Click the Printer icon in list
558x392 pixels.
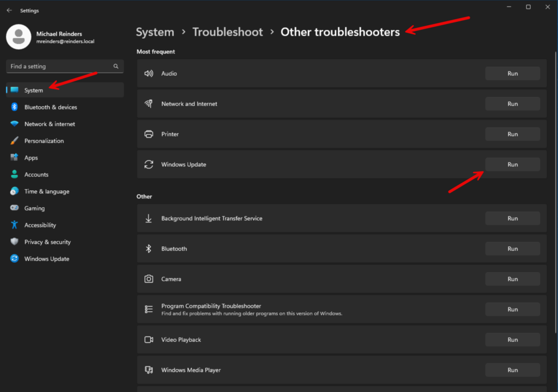pyautogui.click(x=149, y=134)
